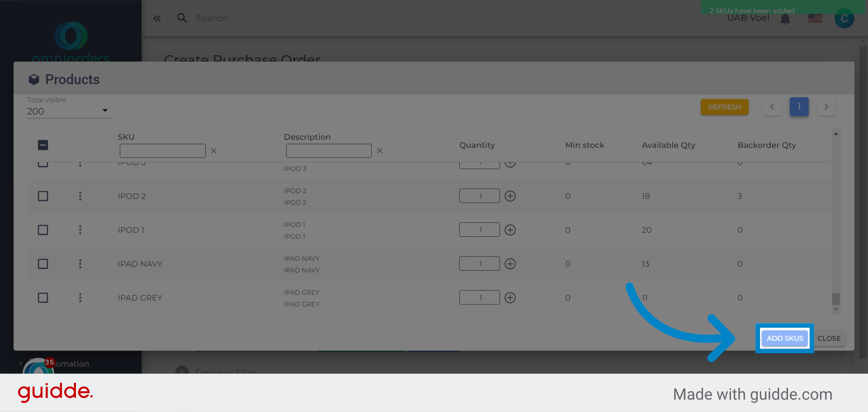Open the user avatar C menu
868x412 pixels.
(844, 19)
